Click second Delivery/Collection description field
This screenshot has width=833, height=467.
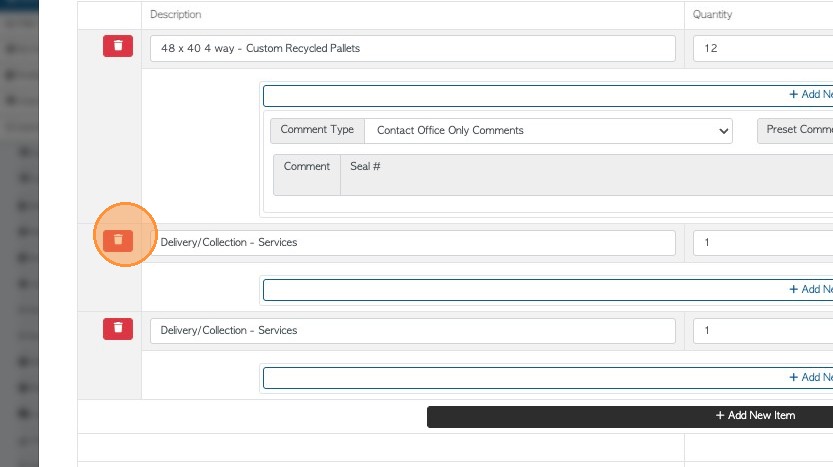pyautogui.click(x=413, y=330)
